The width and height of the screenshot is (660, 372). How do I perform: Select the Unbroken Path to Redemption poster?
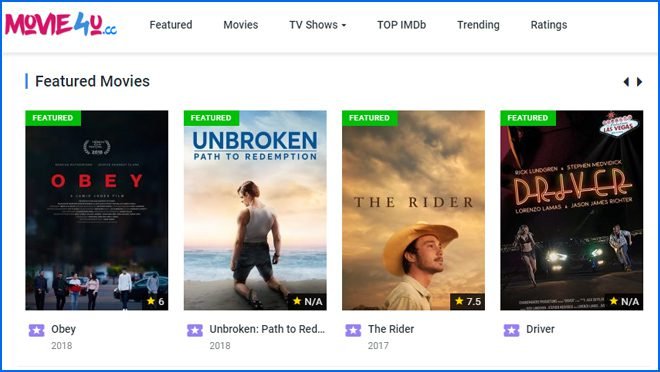tap(255, 210)
